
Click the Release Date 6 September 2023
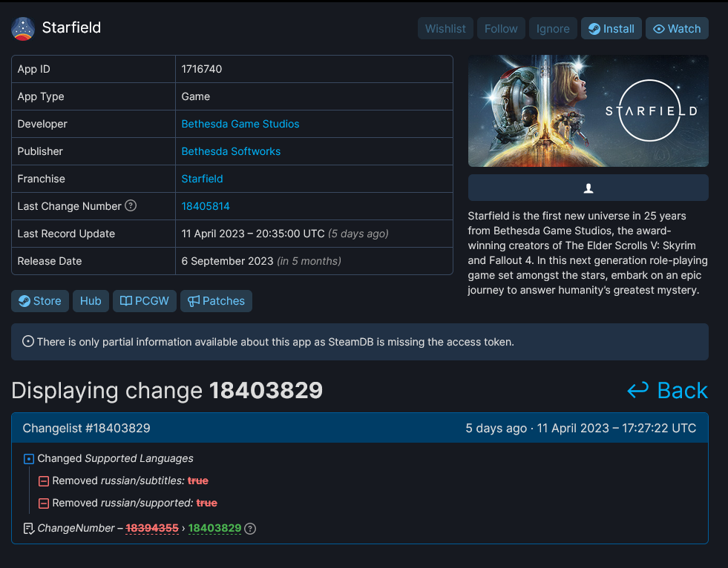click(227, 261)
